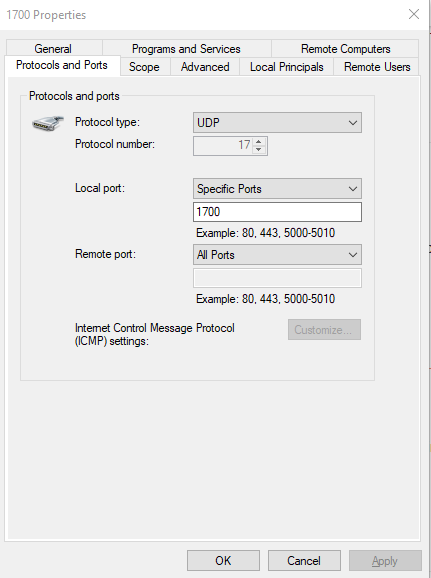431x578 pixels.
Task: Expand the Remote port All Ports dropdown
Action: point(277,255)
